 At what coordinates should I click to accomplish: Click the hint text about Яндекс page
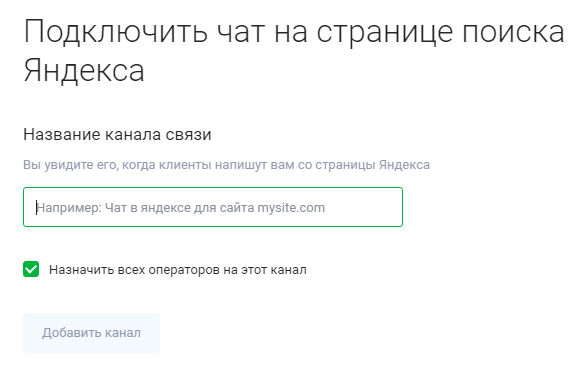click(x=226, y=165)
